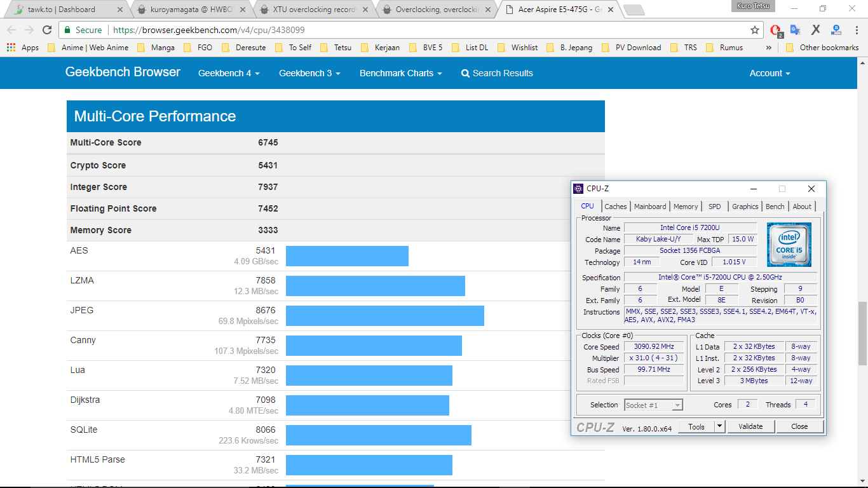Open the CPU-Z Tools dropdown arrow
The image size is (868, 488).
[720, 426]
